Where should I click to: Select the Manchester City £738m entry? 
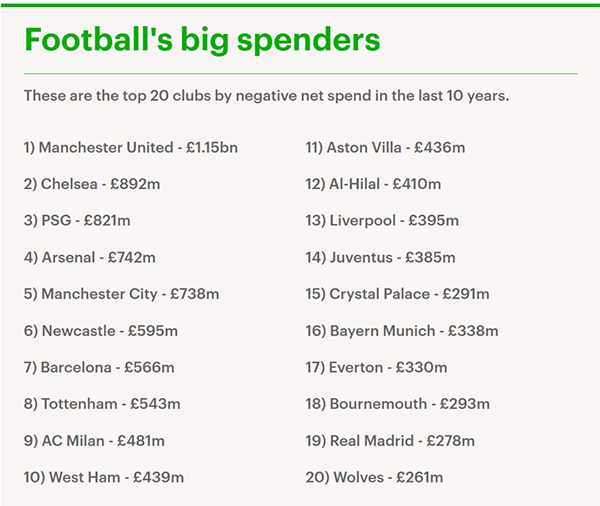(121, 294)
